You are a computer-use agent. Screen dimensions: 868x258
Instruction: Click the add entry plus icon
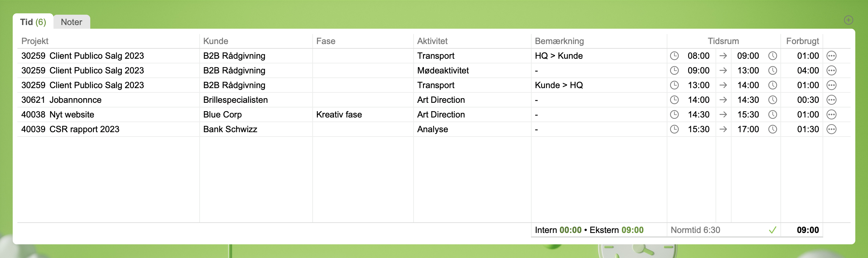coord(849,20)
